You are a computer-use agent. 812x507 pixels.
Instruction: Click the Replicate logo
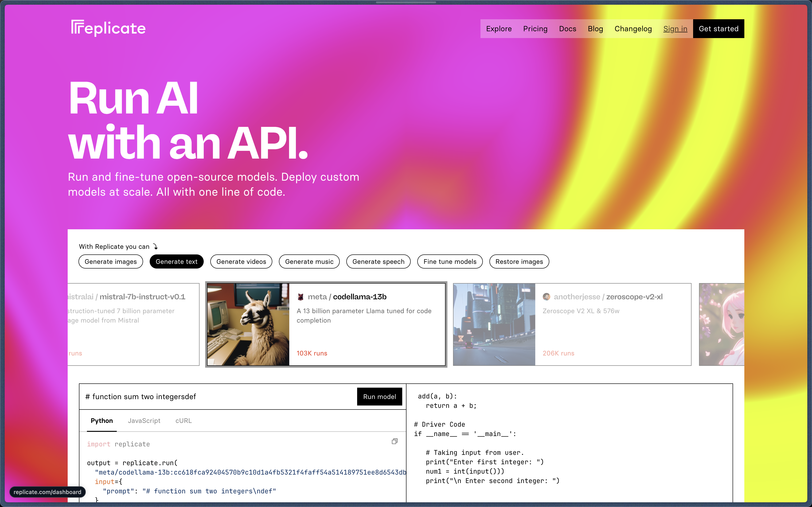[x=108, y=28]
